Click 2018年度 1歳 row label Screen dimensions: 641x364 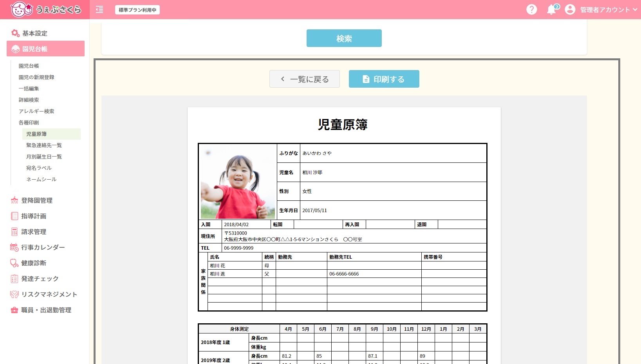coord(215,342)
